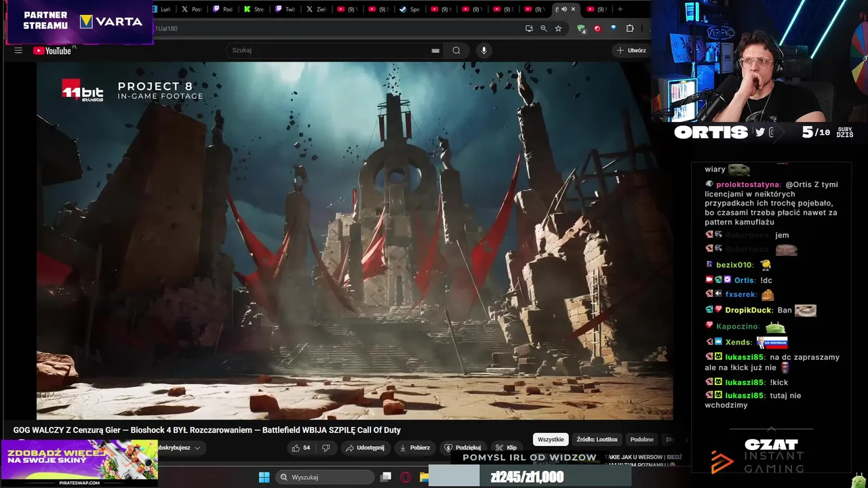Click the PirateSwap skins ad banner

point(79,463)
